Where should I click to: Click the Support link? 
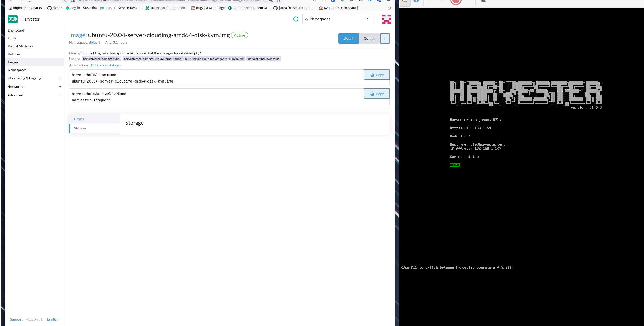click(x=16, y=319)
